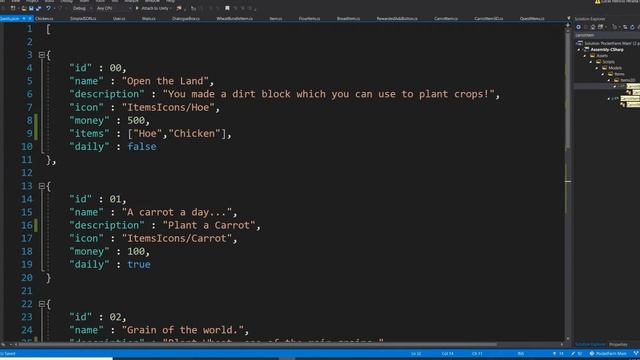Screen dimensions: 640x360
Task: Collapse the JSON block at line 3
Action: point(42,55)
